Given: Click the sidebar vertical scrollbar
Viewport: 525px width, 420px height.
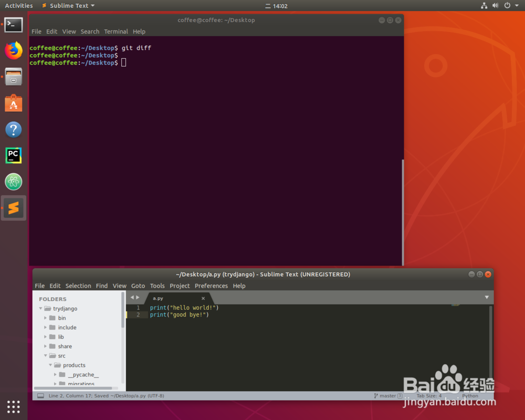Looking at the screenshot, I should (122, 310).
